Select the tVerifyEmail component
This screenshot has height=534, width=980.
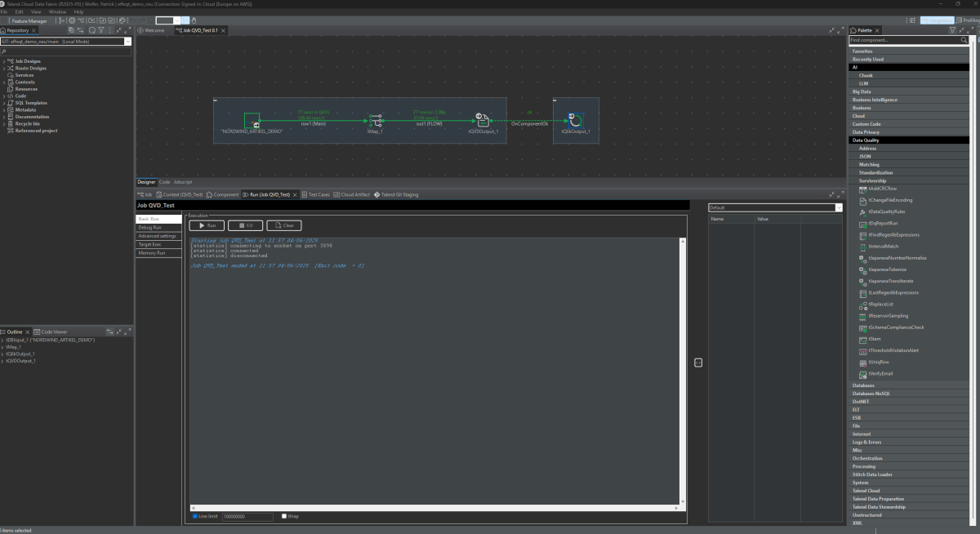point(875,373)
